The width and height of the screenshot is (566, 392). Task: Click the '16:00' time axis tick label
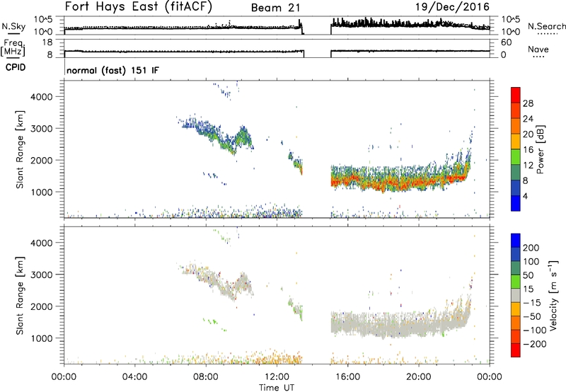pyautogui.click(x=347, y=377)
